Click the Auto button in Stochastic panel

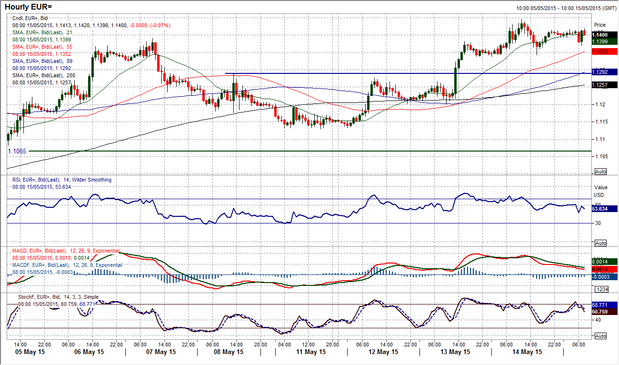600,336
